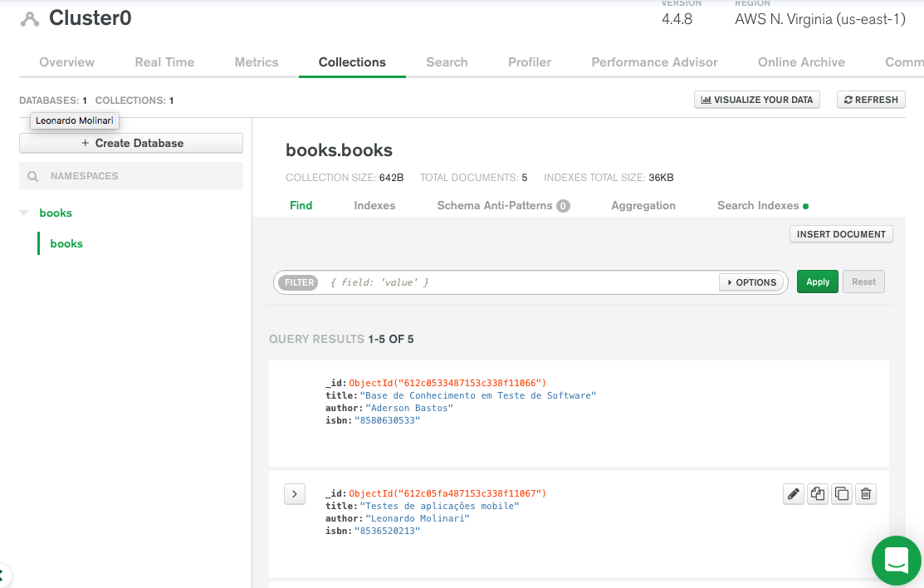Image resolution: width=924 pixels, height=588 pixels.
Task: Open the Indexes sub-tab
Action: click(x=374, y=205)
